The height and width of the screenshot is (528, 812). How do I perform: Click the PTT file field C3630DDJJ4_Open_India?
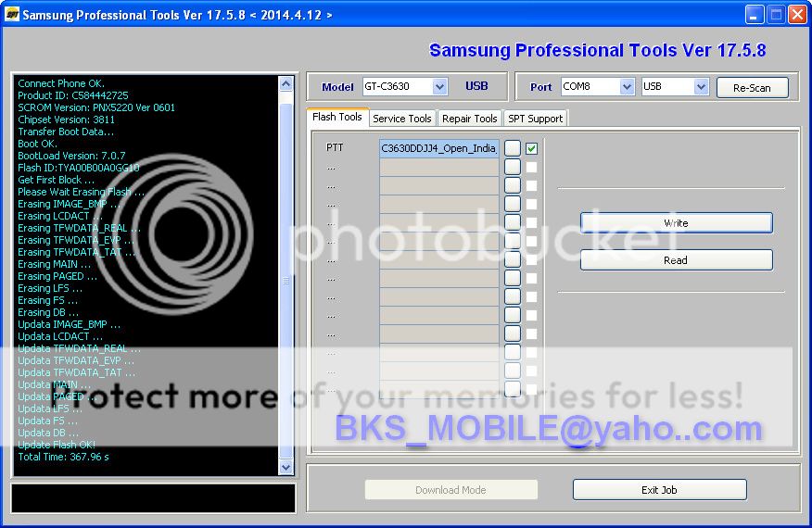[439, 148]
